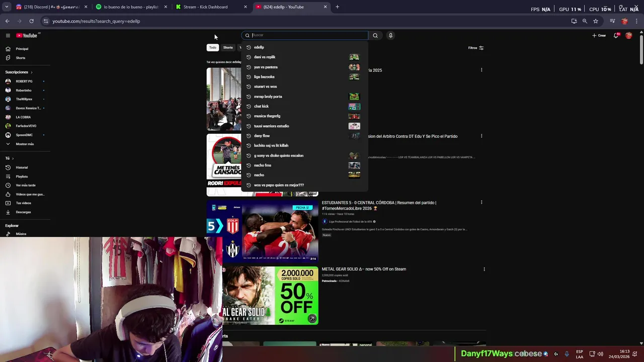
Task: Open Descargas in the sidebar
Action: 24,212
